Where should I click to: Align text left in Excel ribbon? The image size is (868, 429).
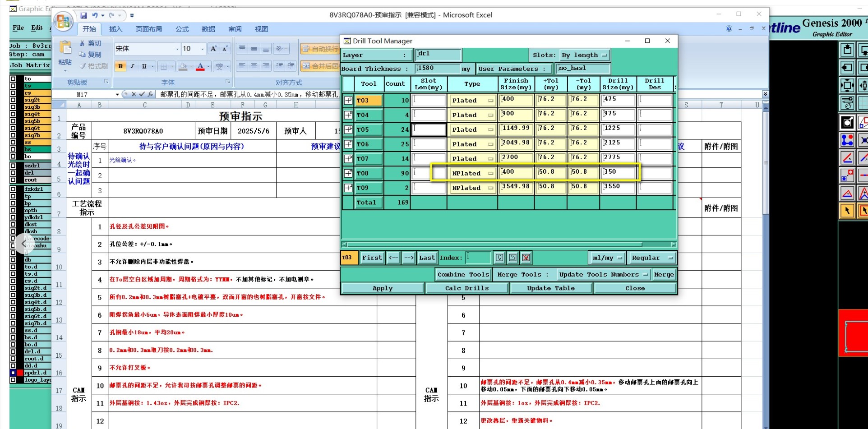pyautogui.click(x=242, y=66)
